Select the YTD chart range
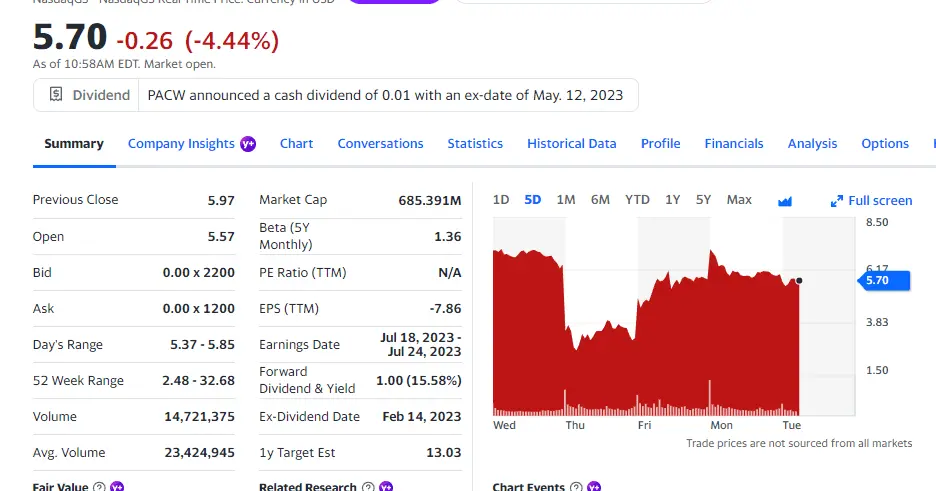This screenshot has height=491, width=936. tap(637, 200)
